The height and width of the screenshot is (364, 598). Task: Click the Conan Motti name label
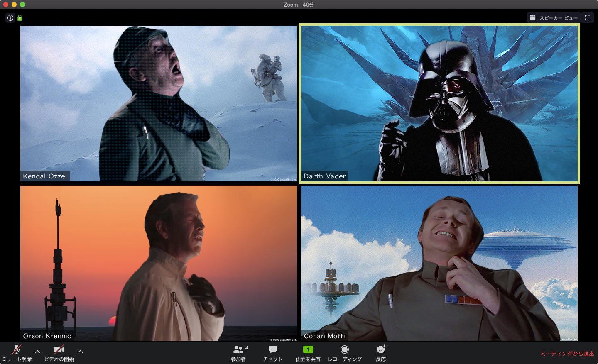324,336
